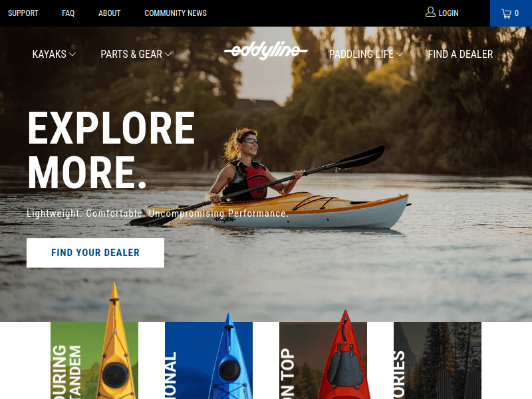Screen dimensions: 532x399
Task: Click the Kayaks navigation label
Action: click(49, 54)
